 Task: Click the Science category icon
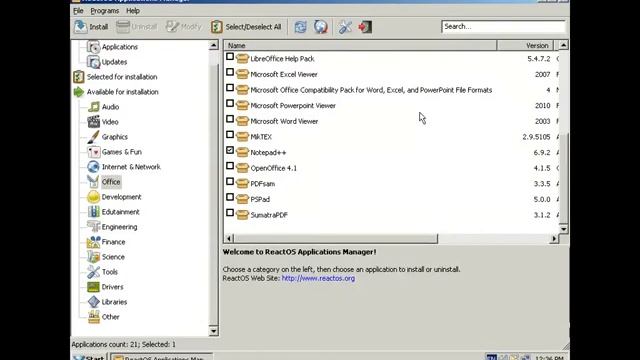94,257
